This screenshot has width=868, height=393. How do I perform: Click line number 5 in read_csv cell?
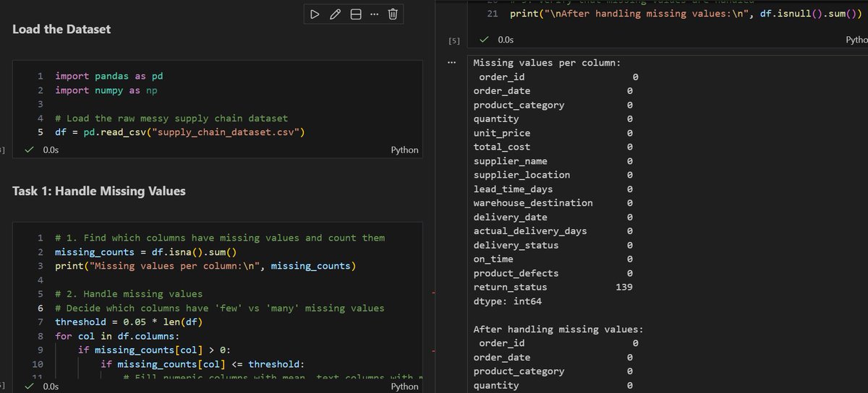tap(41, 132)
